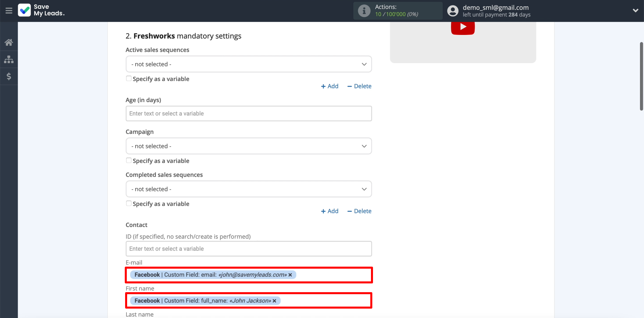Screen dimensions: 644x318
Task: Go to the Home sidebar icon
Action: pos(9,42)
